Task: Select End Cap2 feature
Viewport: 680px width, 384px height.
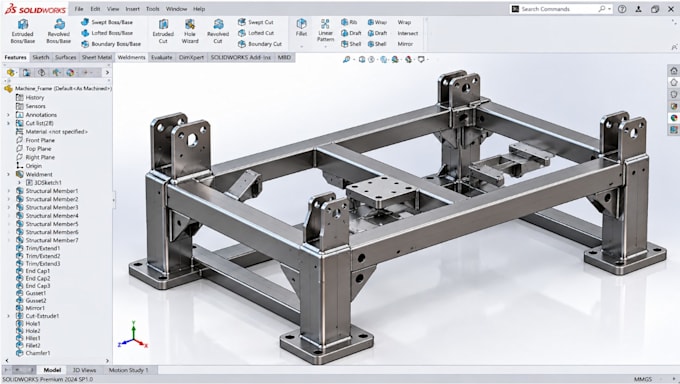Action: click(x=33, y=279)
